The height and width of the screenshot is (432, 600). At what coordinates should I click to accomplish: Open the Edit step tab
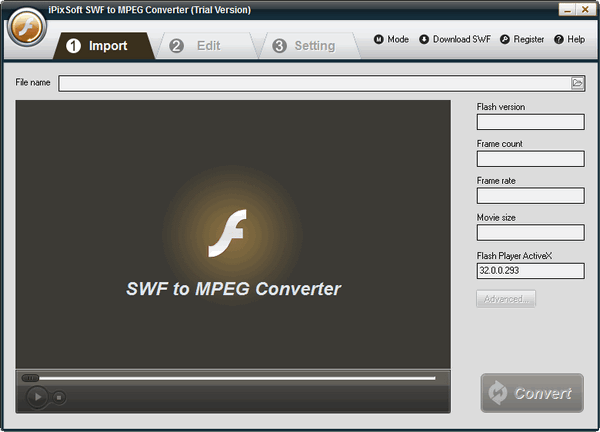click(x=197, y=46)
